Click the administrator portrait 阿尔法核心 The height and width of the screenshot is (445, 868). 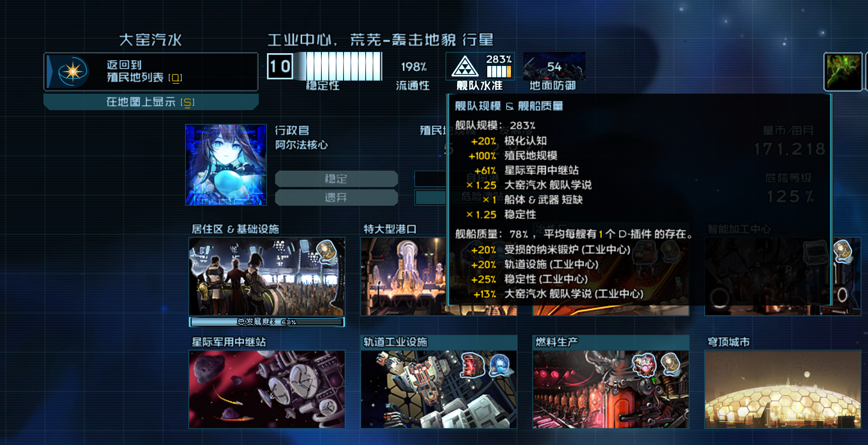coord(226,165)
